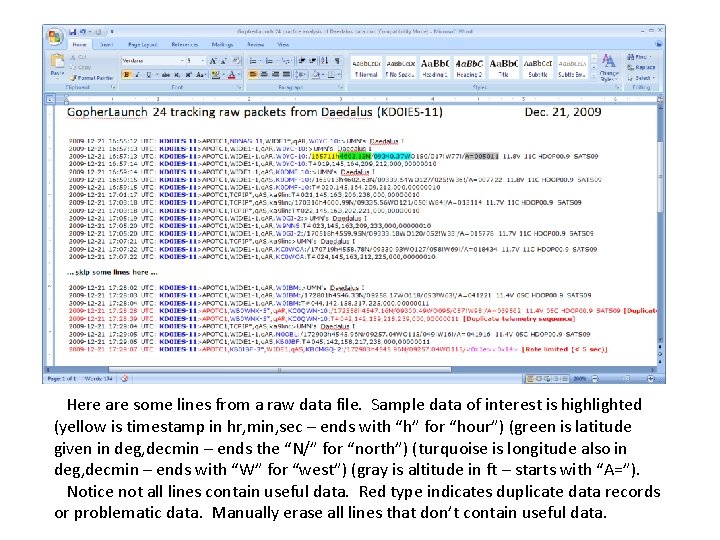Toggle subscript formatting
This screenshot has height=540, width=720.
[x=177, y=74]
